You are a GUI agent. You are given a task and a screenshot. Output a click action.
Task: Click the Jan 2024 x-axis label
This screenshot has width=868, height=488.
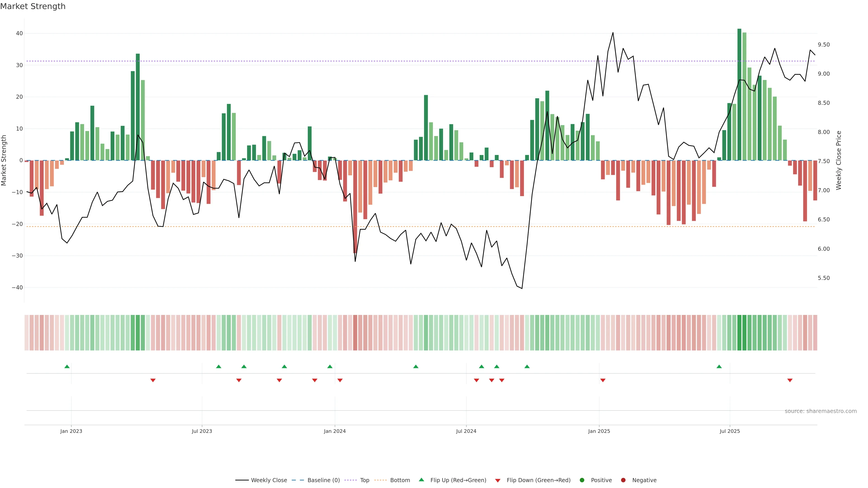pos(335,431)
